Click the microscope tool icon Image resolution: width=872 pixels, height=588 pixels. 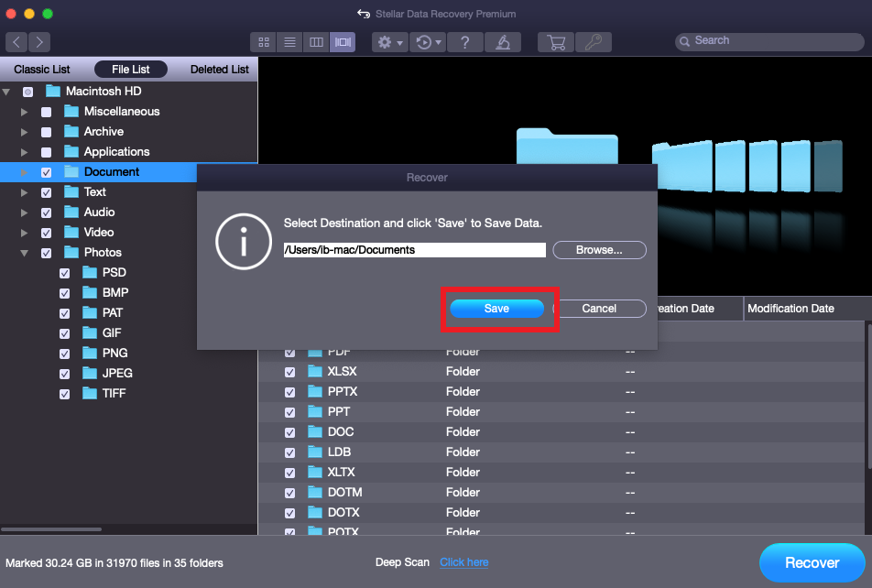pyautogui.click(x=503, y=42)
